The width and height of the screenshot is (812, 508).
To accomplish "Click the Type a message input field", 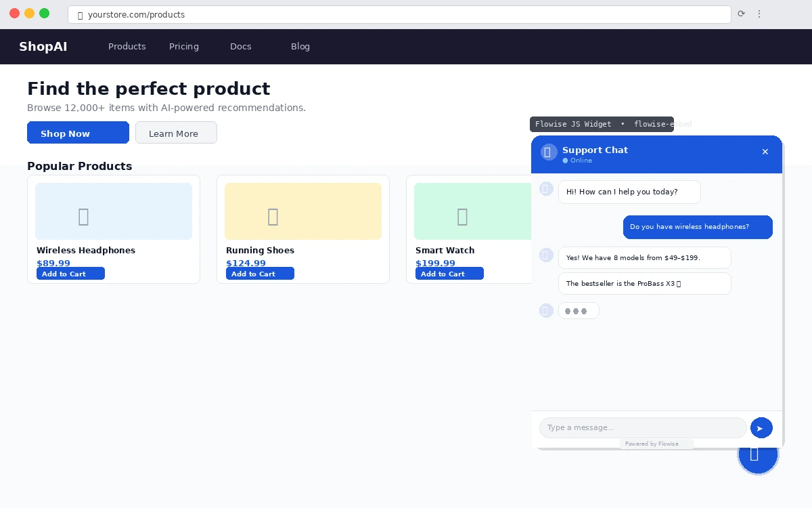I will [x=643, y=427].
